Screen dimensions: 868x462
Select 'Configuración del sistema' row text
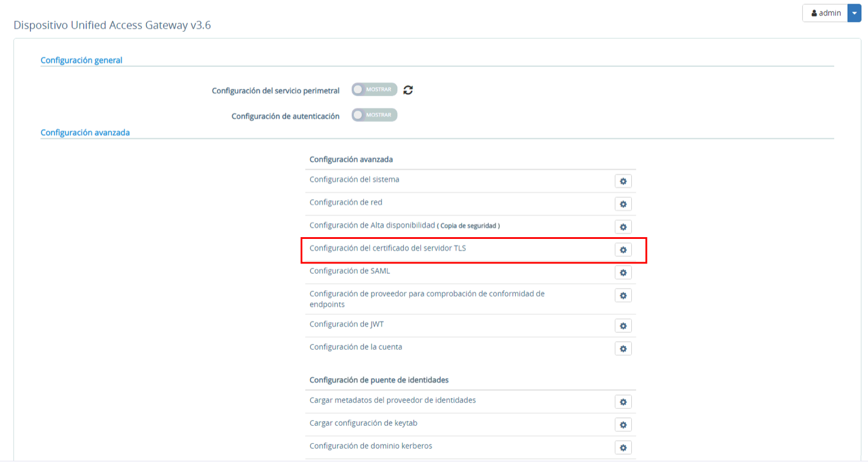coord(355,179)
